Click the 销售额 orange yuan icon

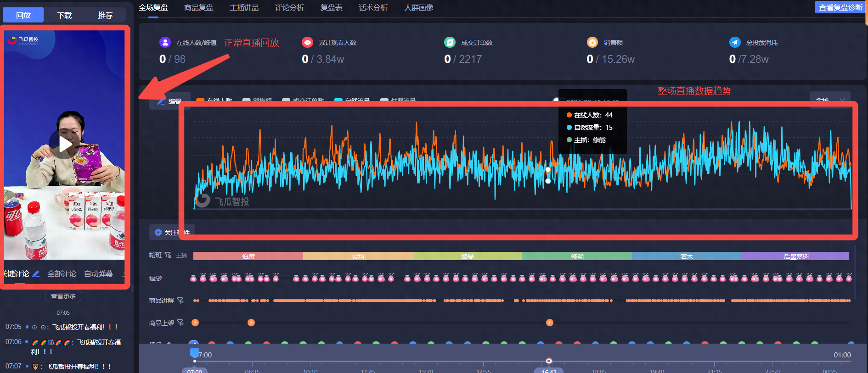592,42
